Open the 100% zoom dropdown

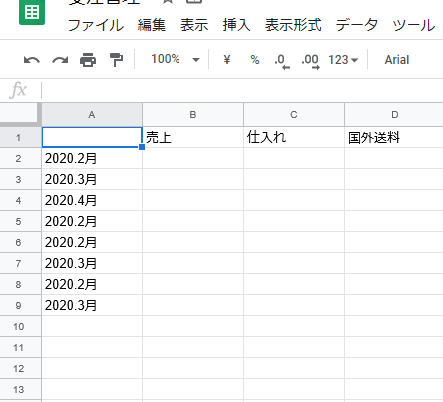click(175, 59)
